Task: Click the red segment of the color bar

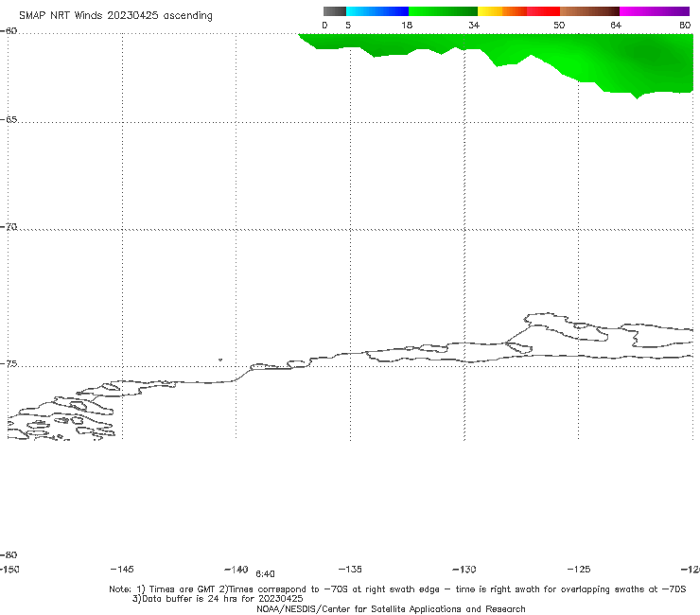Action: click(543, 11)
